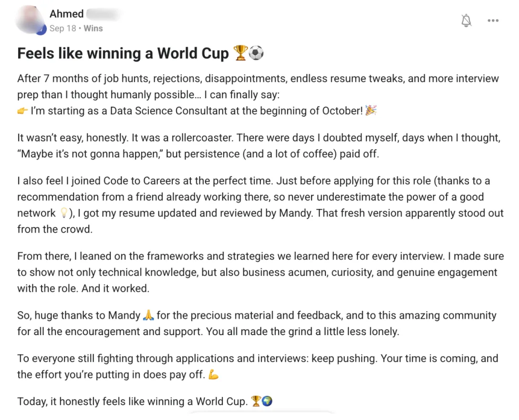Click the paragraph starting It wasn't easy

click(x=259, y=145)
